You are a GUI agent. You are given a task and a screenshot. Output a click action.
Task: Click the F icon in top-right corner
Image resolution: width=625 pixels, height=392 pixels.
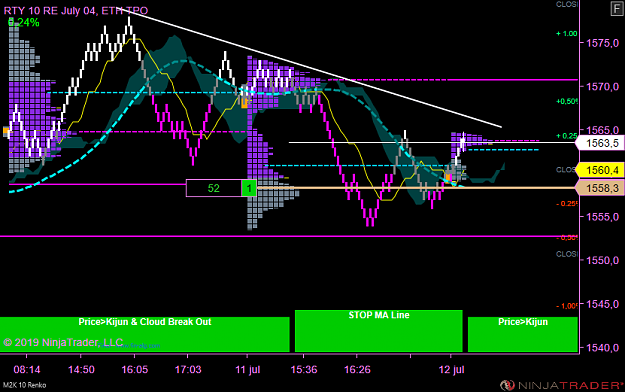tap(617, 8)
